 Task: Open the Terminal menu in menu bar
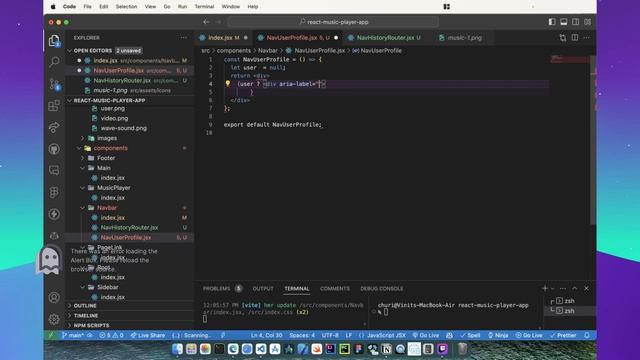coord(204,7)
